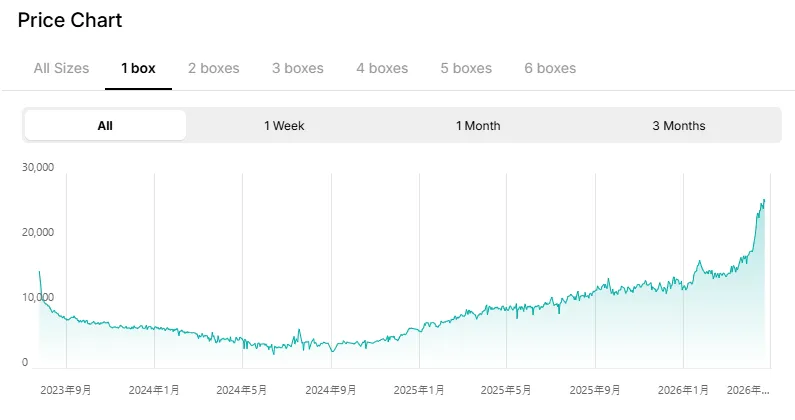Pick the 2025年1月 date marker

pyautogui.click(x=419, y=390)
